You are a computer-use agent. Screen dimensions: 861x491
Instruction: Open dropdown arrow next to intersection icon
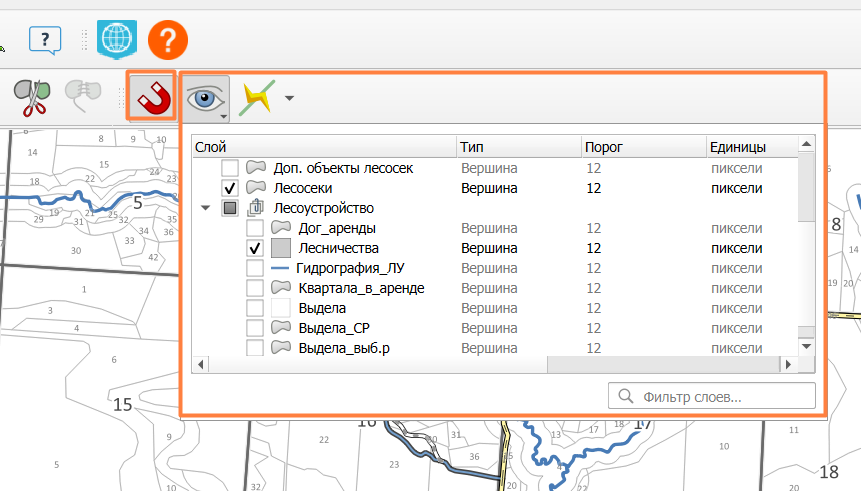tap(289, 98)
